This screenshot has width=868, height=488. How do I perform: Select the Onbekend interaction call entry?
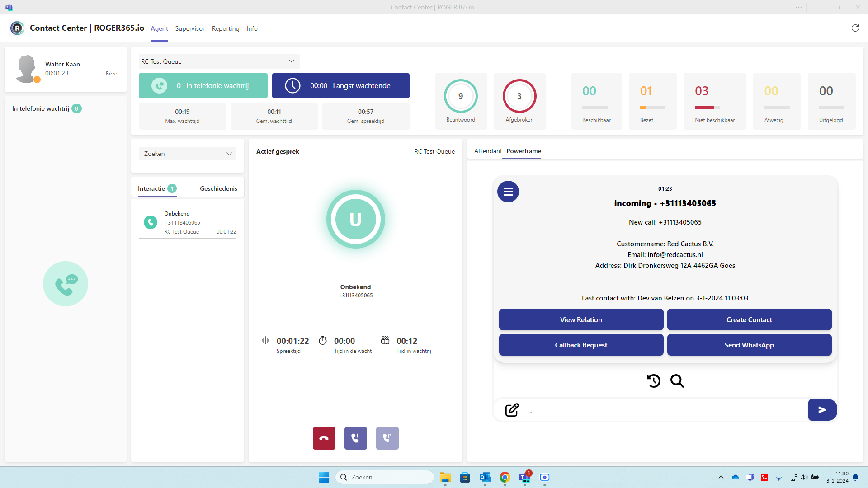pos(187,222)
